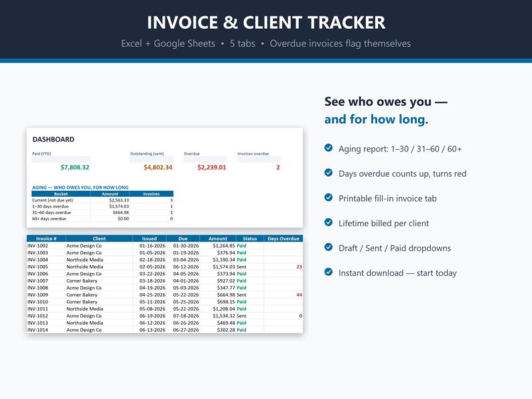Select the Paid (YTD) value $7,808.32
The image size is (532, 399).
tap(75, 167)
